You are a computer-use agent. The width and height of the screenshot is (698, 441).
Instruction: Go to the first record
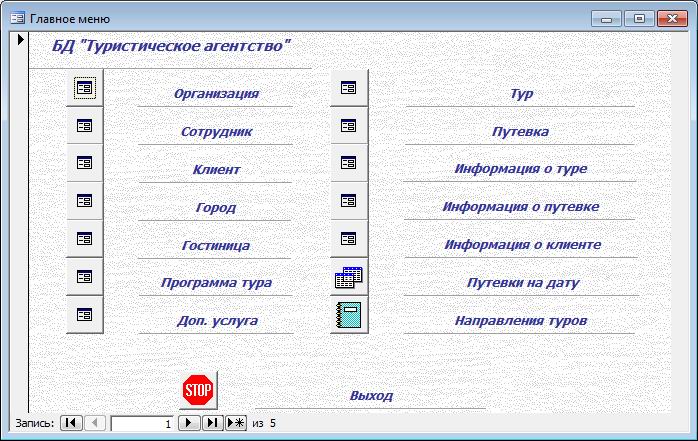(72, 423)
